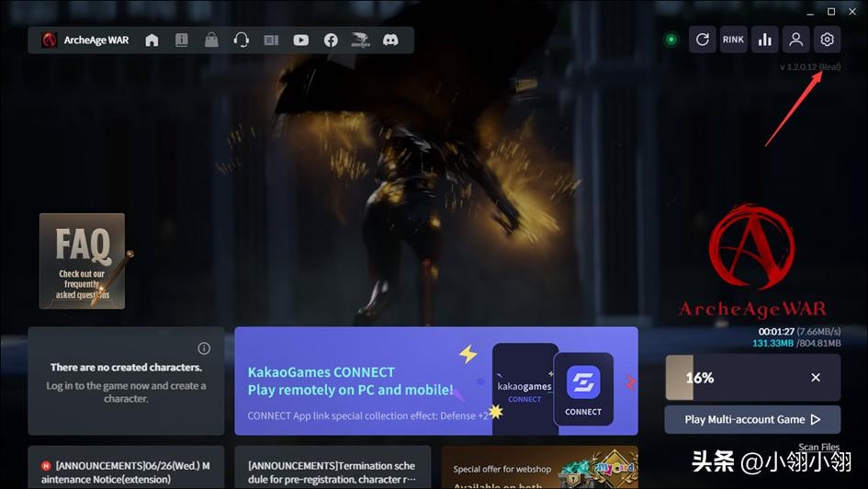868x489 pixels.
Task: Click info icon in character panel
Action: [x=204, y=348]
